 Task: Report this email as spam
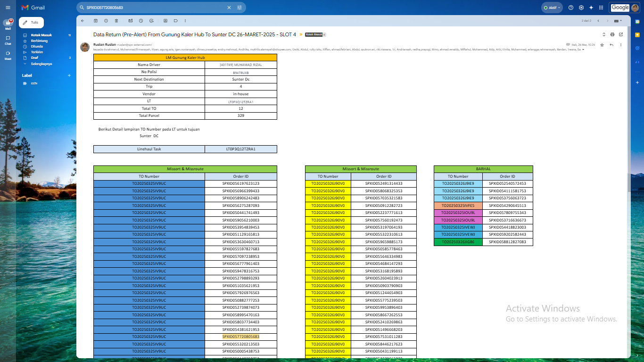coord(106,21)
